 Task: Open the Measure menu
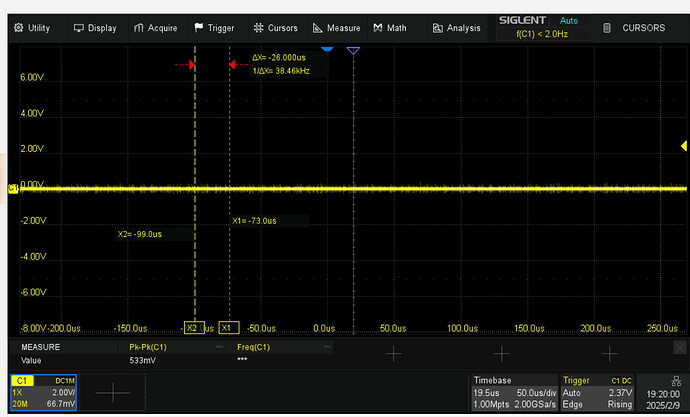(x=337, y=28)
